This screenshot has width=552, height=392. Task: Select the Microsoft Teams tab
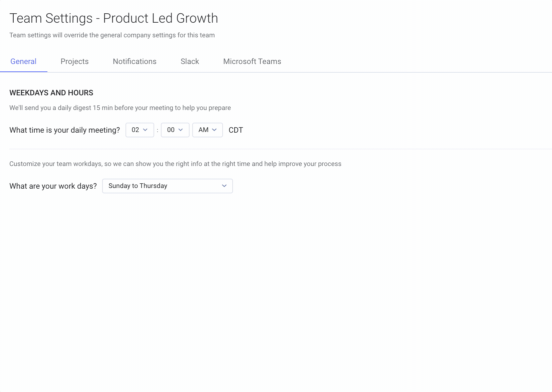(252, 62)
